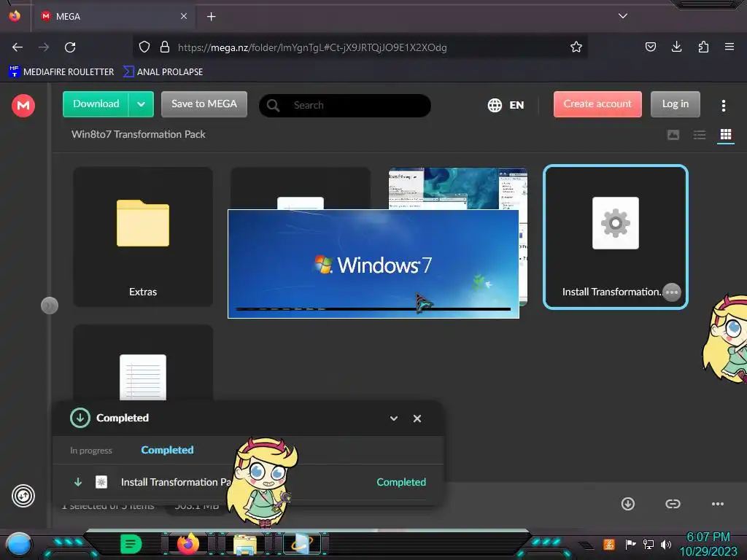Viewport: 747px width, 560px height.
Task: Click the Completed status of the transfer
Action: tap(401, 482)
